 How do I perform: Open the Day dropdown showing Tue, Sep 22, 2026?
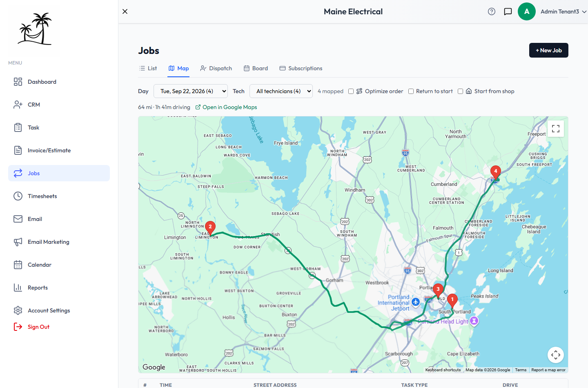tap(191, 91)
